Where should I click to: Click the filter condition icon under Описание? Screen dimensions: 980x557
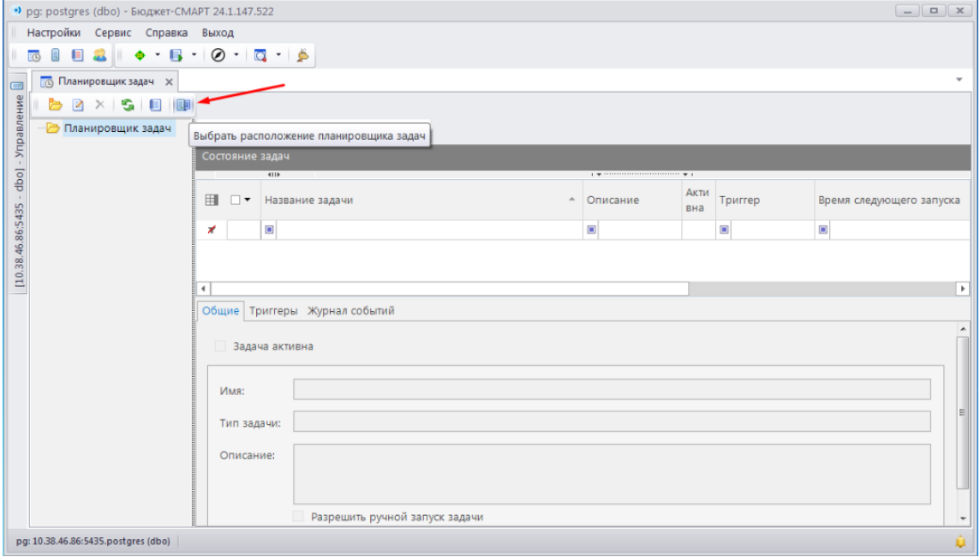pos(591,230)
